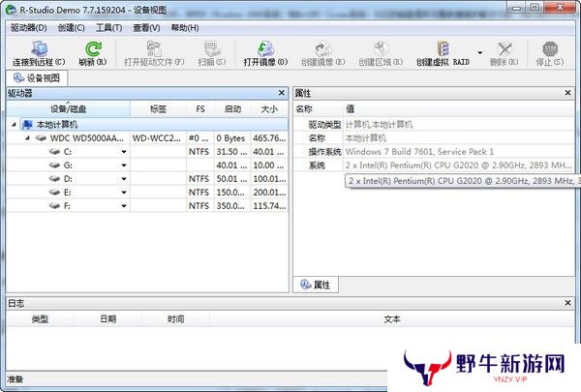Image resolution: width=581 pixels, height=392 pixels.
Task: Click the 打开驱动文件 toolbar icon
Action: 154,48
